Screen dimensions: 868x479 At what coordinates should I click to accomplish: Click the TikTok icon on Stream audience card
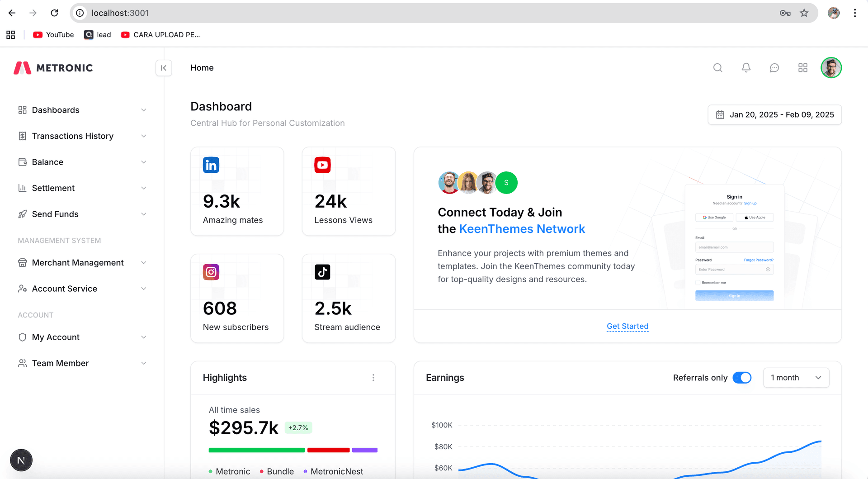tap(322, 272)
